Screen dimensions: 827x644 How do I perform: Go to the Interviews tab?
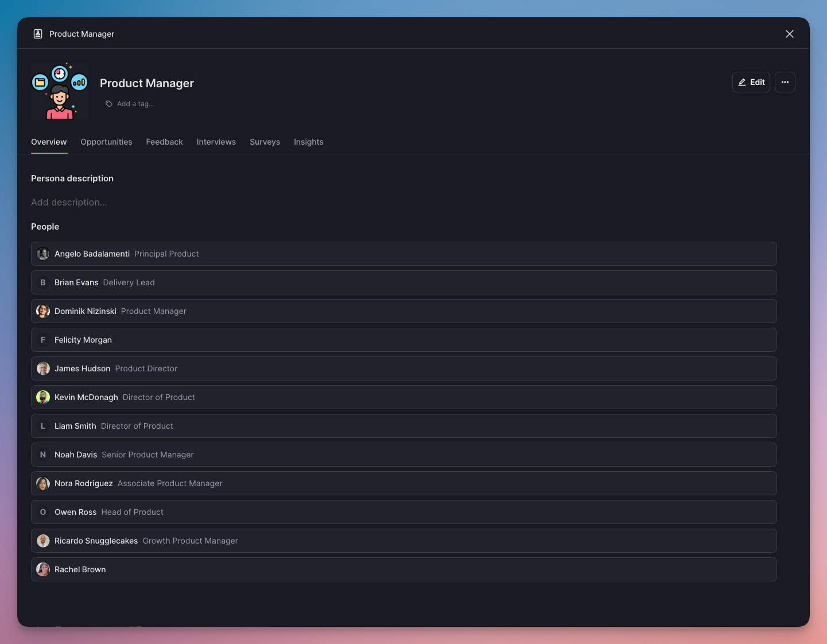pyautogui.click(x=216, y=142)
